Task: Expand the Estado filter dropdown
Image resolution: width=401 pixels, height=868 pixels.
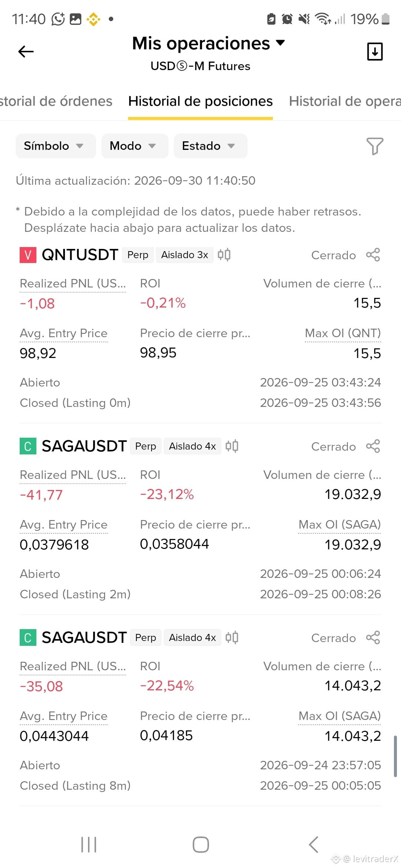Action: (x=211, y=146)
